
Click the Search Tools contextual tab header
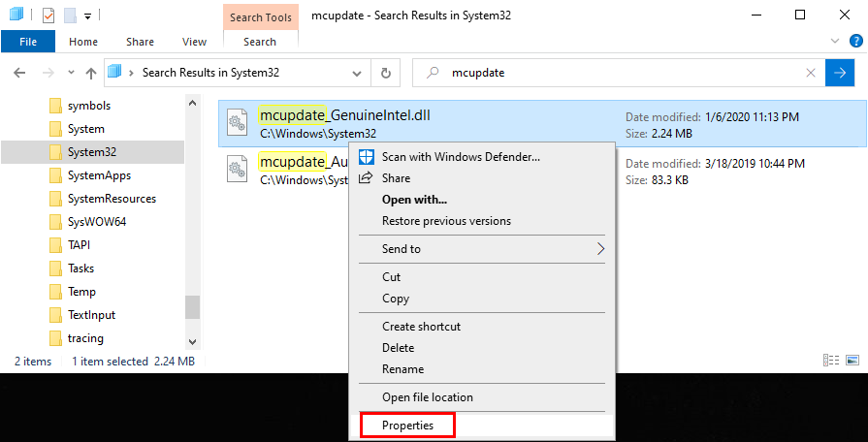261,17
